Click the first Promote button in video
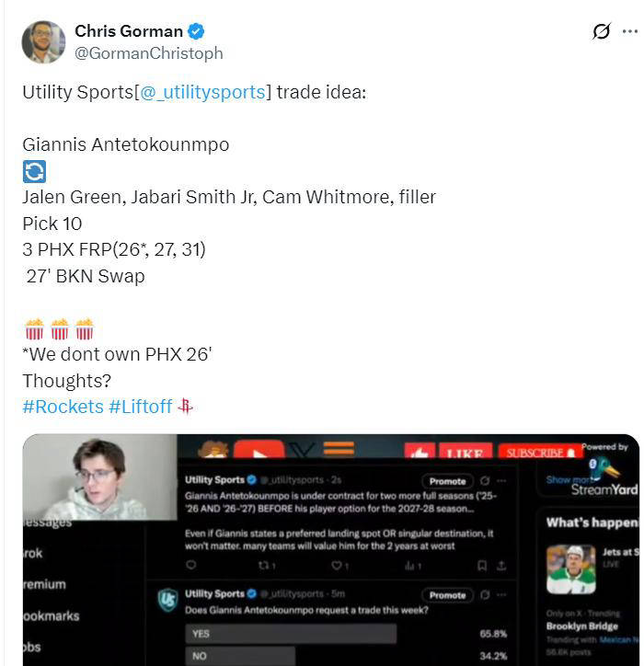This screenshot has width=644, height=666. pyautogui.click(x=447, y=481)
